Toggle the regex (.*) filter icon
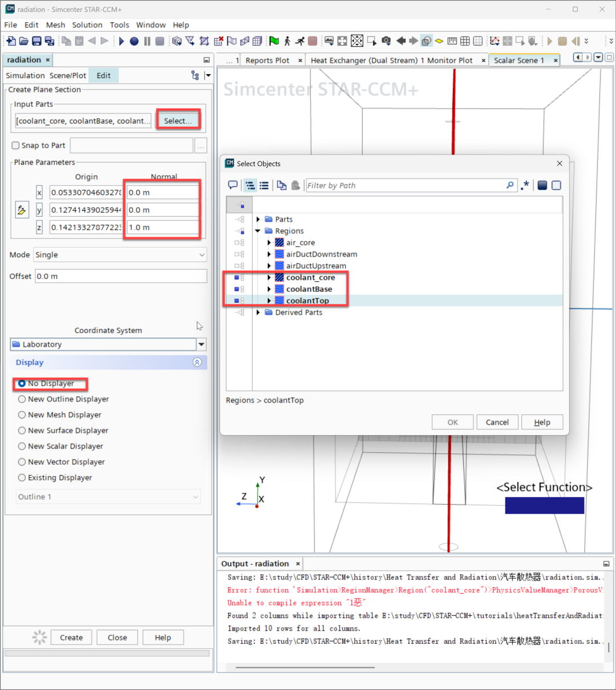Image resolution: width=616 pixels, height=690 pixels. [x=525, y=185]
